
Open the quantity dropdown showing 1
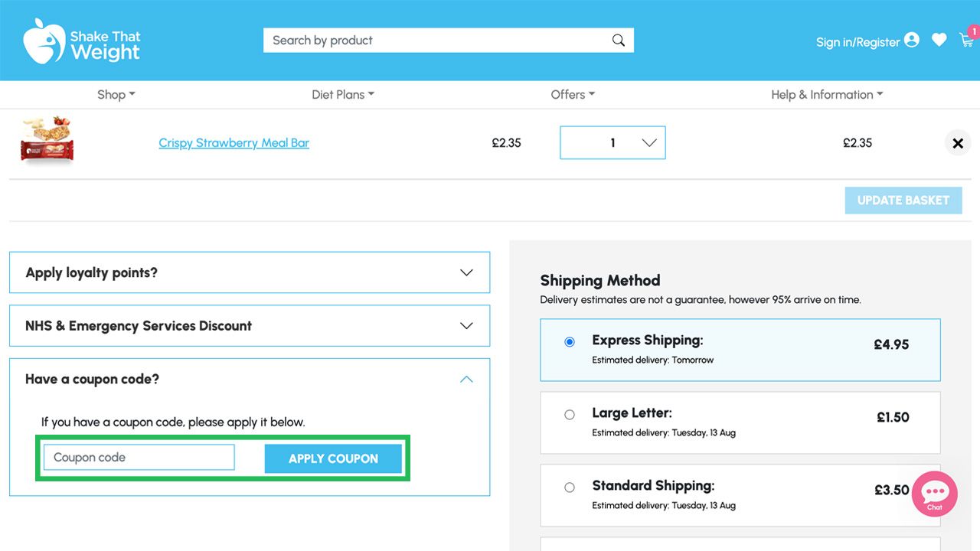pyautogui.click(x=612, y=143)
